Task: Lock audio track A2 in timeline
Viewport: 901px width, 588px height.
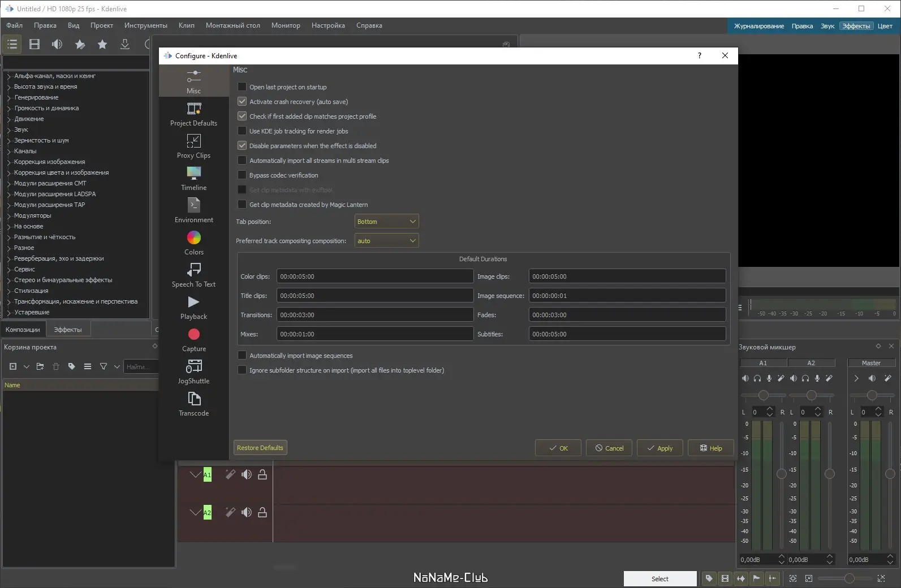Action: coord(262,512)
